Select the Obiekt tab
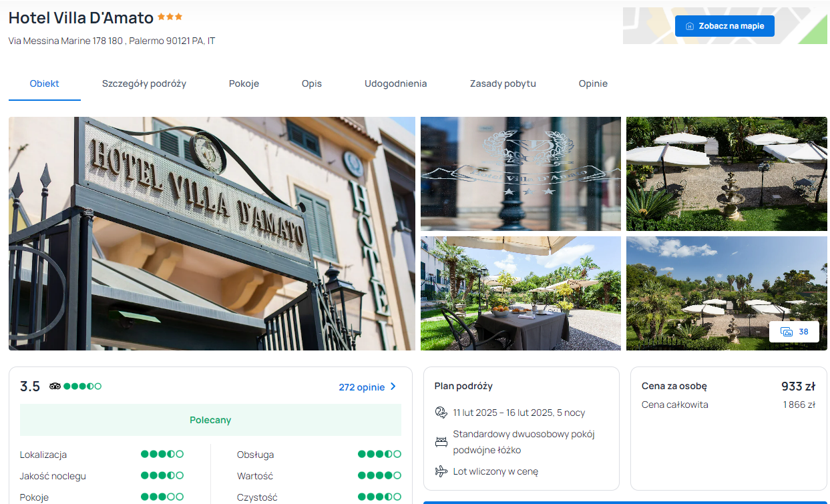 45,83
